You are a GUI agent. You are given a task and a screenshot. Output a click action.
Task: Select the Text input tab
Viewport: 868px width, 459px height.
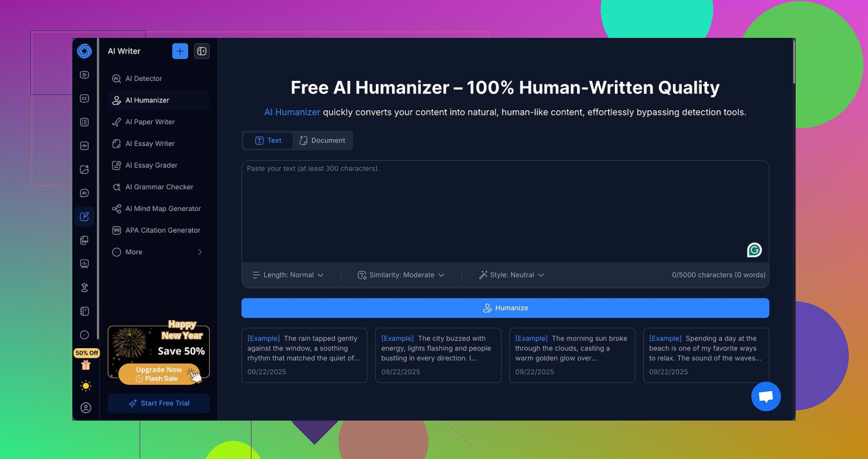[268, 141]
